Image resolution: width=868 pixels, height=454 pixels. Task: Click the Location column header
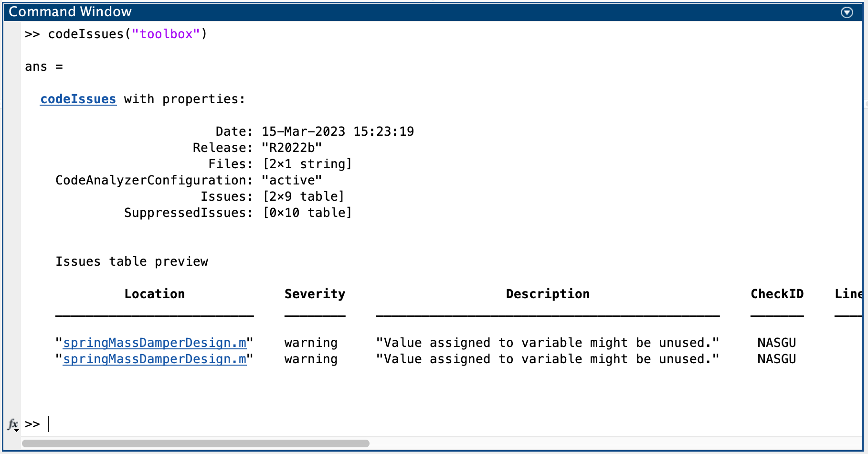[x=155, y=294]
